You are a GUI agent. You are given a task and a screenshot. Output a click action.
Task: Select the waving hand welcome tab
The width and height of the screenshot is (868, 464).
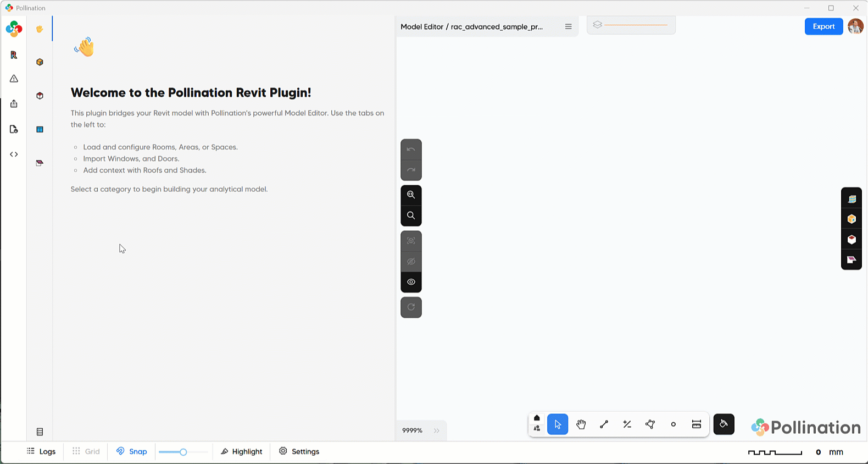point(40,29)
